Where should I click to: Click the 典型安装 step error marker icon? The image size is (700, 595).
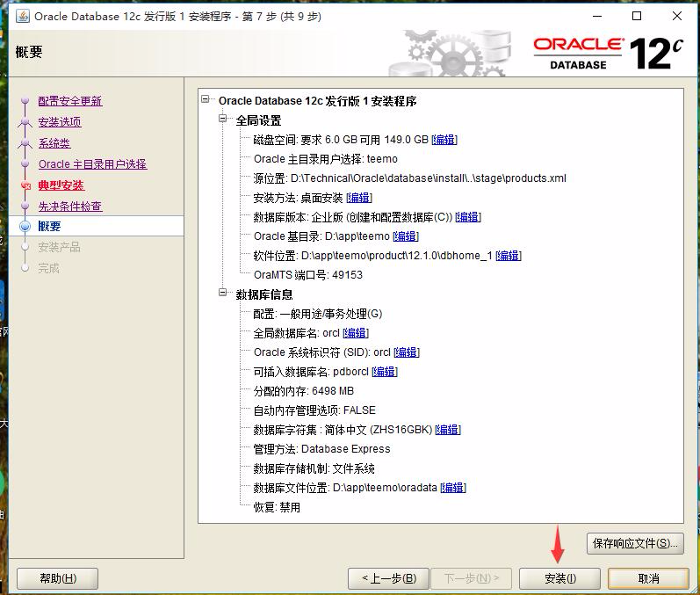[25, 185]
